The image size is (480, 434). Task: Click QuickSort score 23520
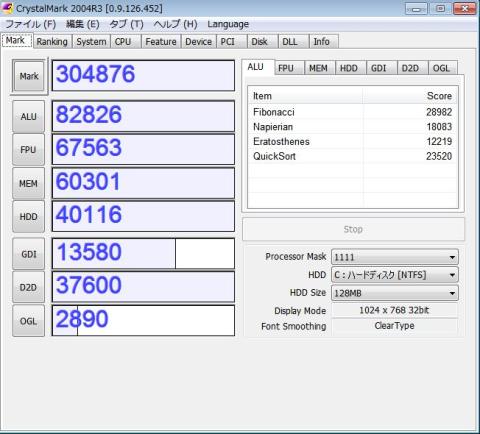click(x=439, y=156)
